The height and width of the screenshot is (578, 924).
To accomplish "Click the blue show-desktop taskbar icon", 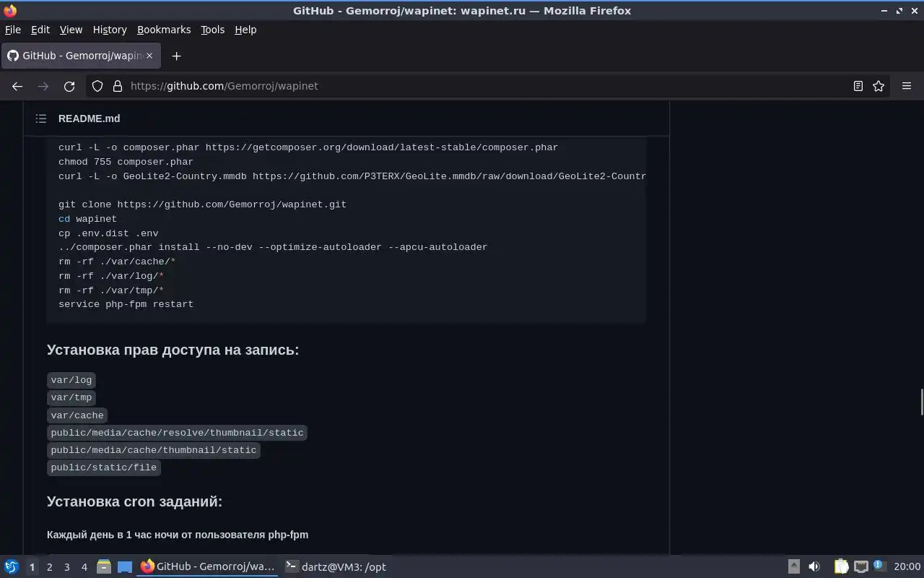I will pos(125,567).
